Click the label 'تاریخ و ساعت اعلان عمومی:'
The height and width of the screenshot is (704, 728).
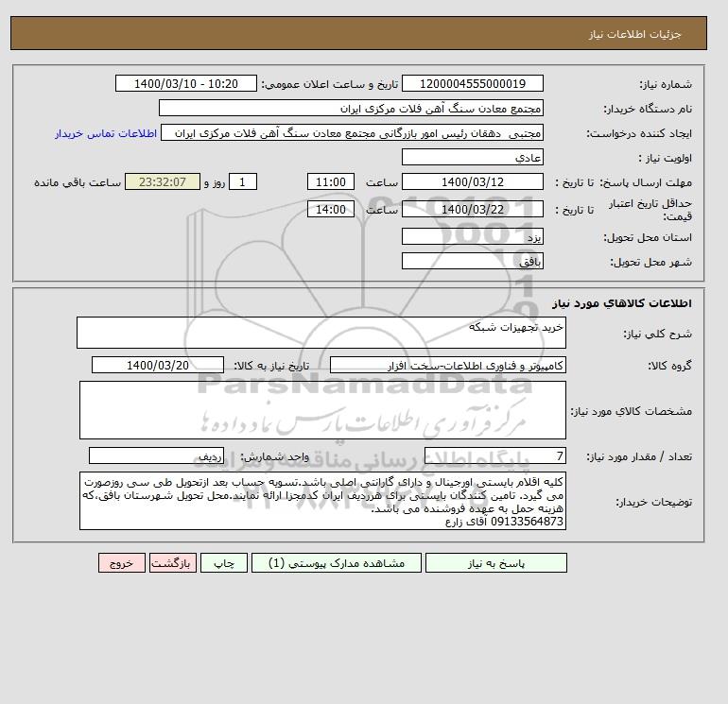(330, 84)
